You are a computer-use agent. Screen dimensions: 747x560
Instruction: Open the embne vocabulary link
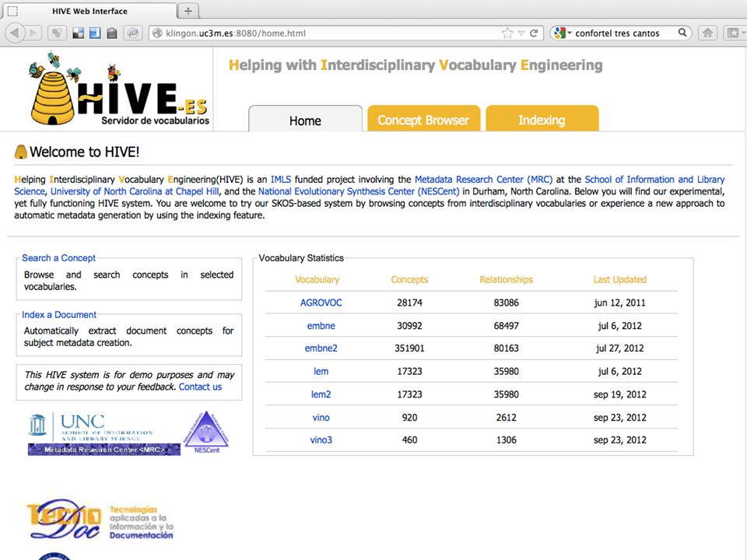321,326
